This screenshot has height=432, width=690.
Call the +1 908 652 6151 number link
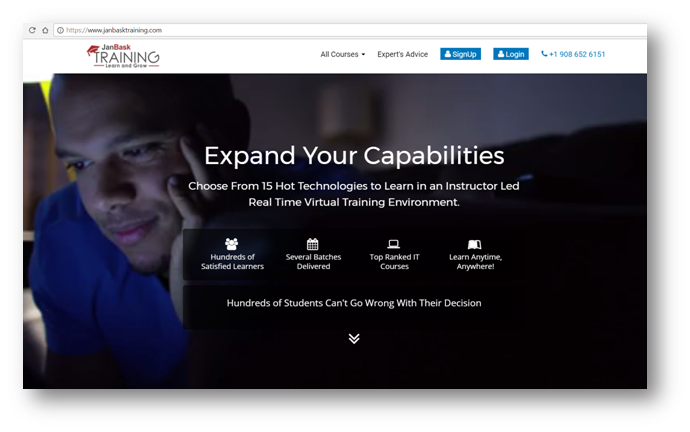pyautogui.click(x=573, y=54)
